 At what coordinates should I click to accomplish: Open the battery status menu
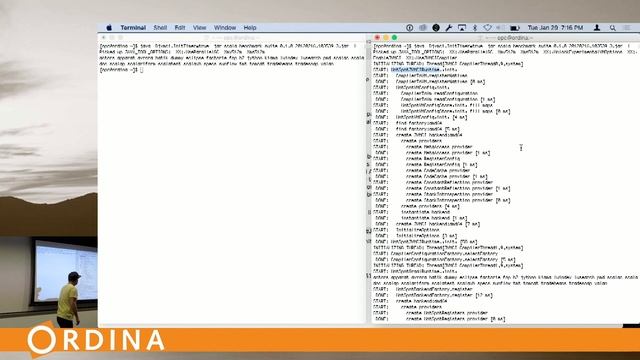point(515,28)
